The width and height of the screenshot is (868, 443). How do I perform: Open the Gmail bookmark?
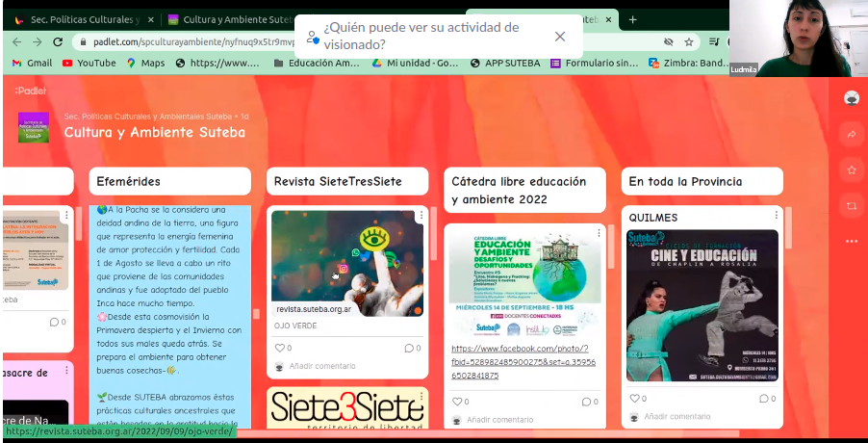(x=32, y=64)
